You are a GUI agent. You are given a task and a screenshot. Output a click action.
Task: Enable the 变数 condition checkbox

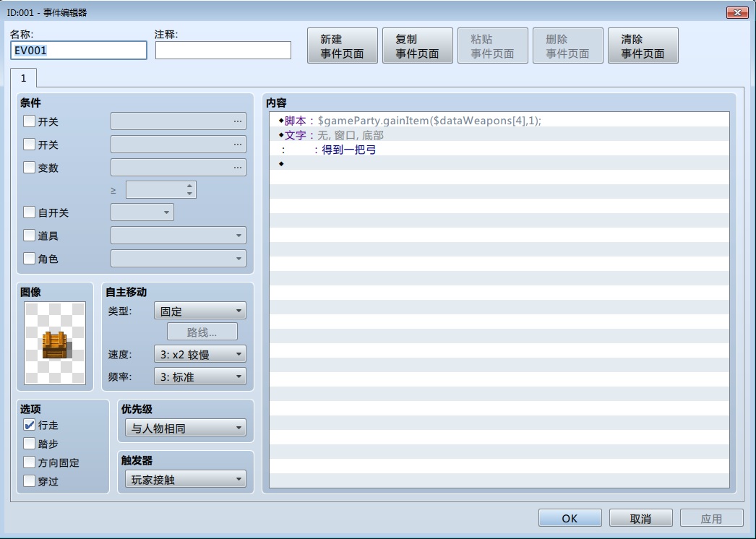click(30, 168)
